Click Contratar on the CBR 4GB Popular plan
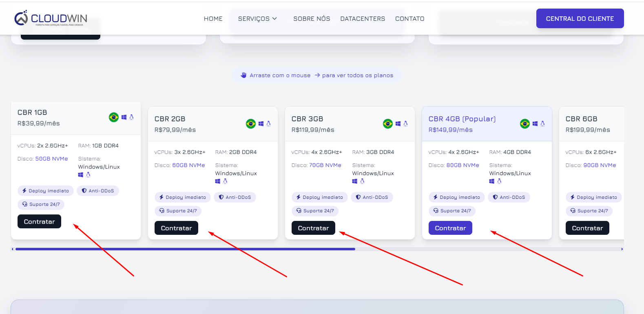 [450, 228]
